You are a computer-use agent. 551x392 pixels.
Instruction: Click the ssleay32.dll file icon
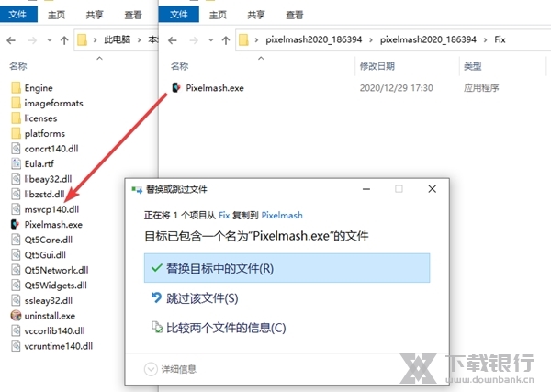16,300
